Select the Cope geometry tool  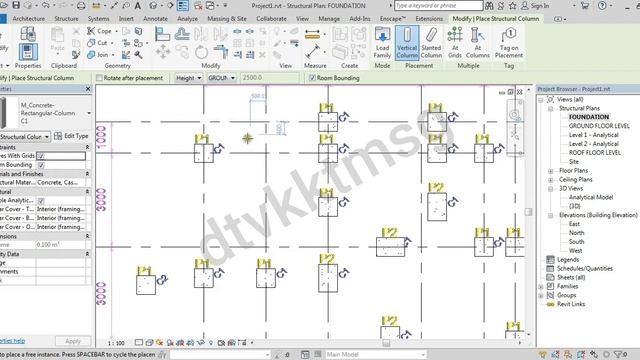click(100, 31)
